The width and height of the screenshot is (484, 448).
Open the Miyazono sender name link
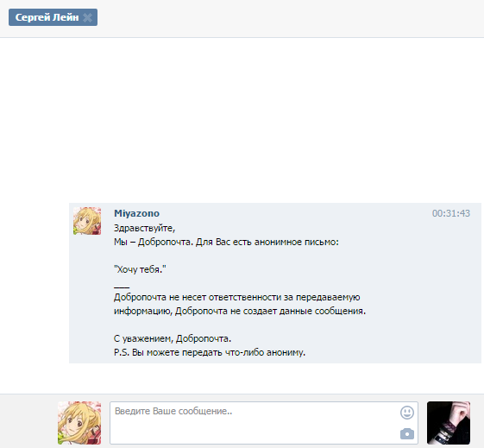coord(136,213)
